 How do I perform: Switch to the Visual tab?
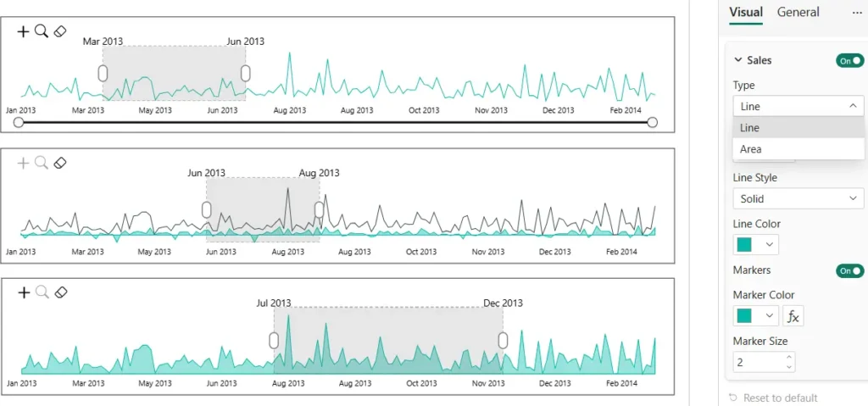(746, 12)
